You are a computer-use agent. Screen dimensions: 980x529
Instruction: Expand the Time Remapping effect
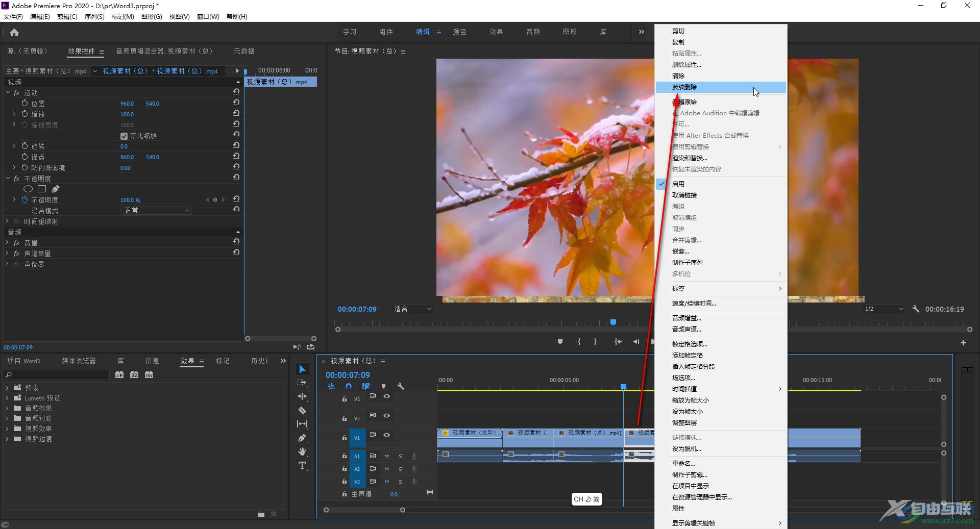click(x=7, y=221)
